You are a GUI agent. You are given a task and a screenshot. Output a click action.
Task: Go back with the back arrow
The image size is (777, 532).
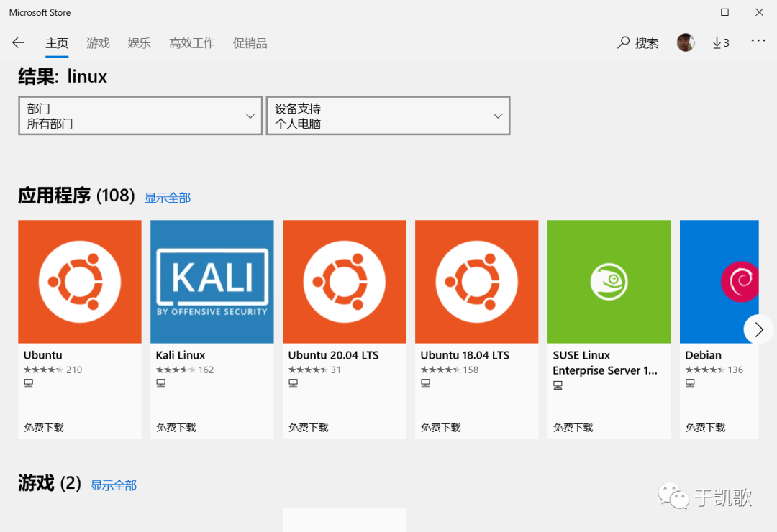(x=18, y=42)
